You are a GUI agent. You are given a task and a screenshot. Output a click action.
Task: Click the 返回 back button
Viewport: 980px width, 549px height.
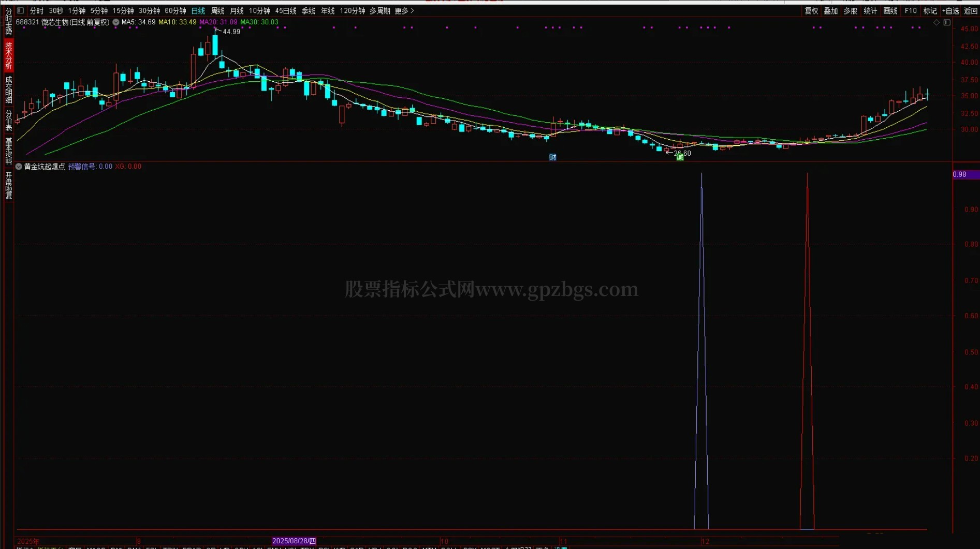971,10
